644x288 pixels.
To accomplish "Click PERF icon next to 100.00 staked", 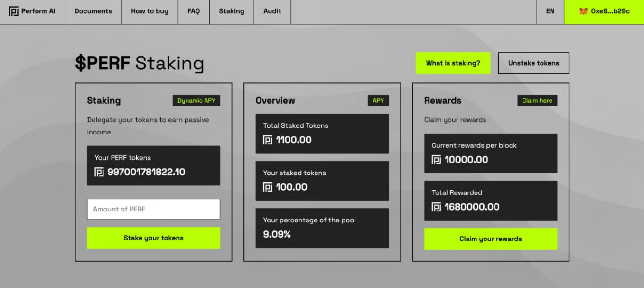I will [268, 187].
